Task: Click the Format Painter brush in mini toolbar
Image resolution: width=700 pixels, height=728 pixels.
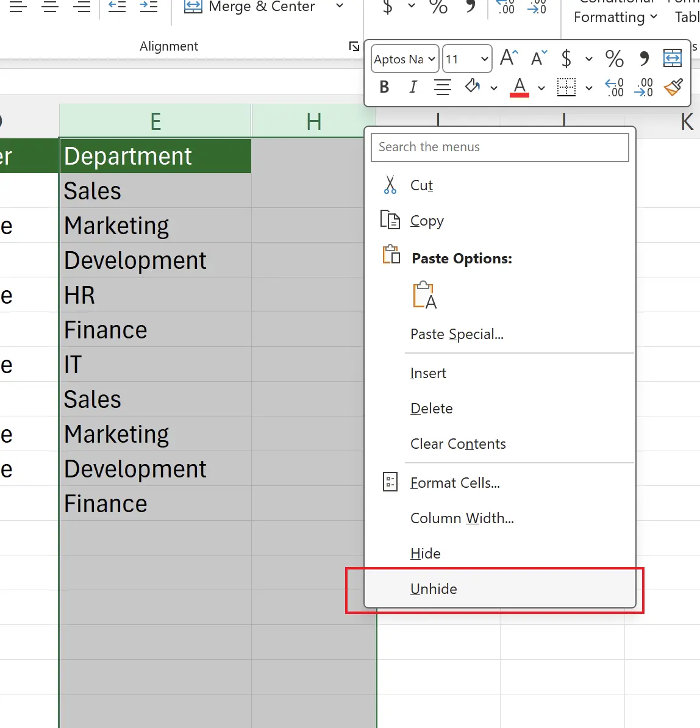Action: 673,88
